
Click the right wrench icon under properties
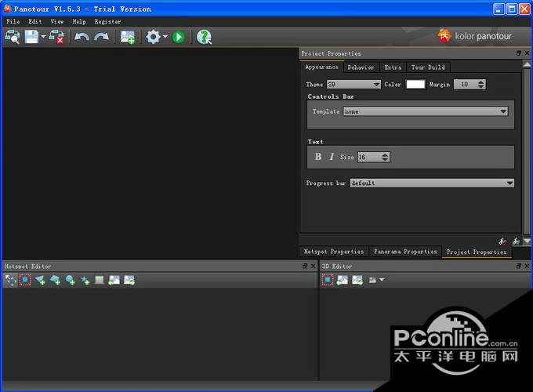coord(516,241)
